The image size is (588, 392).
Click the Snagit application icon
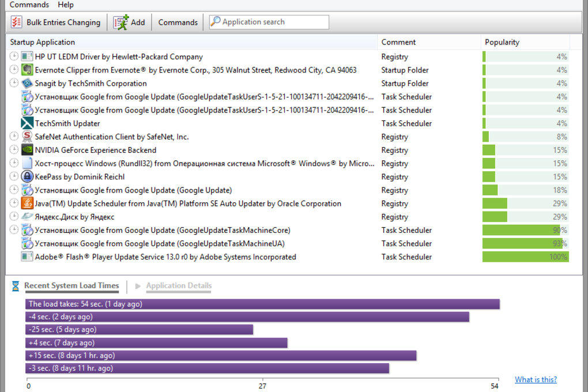click(x=27, y=83)
